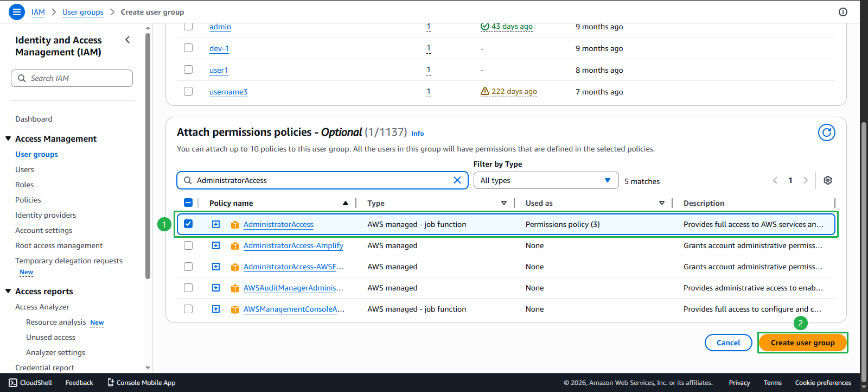
Task: Refresh the permissions policies list
Action: [x=827, y=132]
